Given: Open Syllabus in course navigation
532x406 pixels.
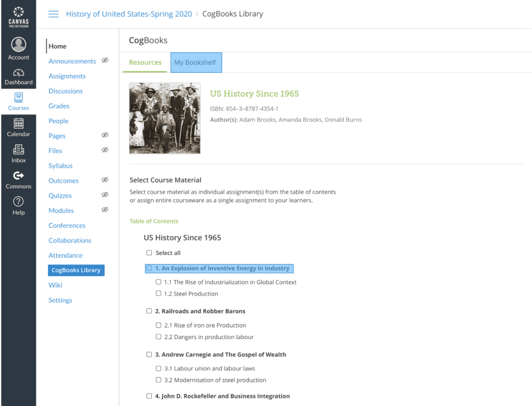Looking at the screenshot, I should click(x=60, y=166).
